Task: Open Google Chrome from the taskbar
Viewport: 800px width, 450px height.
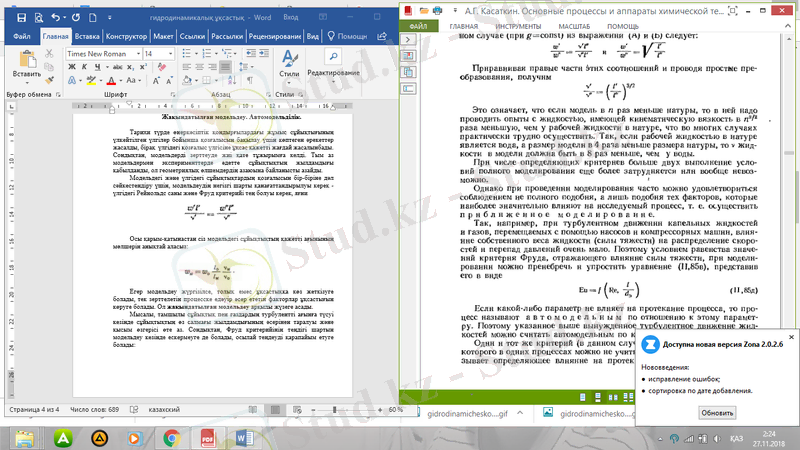Action: (x=171, y=435)
